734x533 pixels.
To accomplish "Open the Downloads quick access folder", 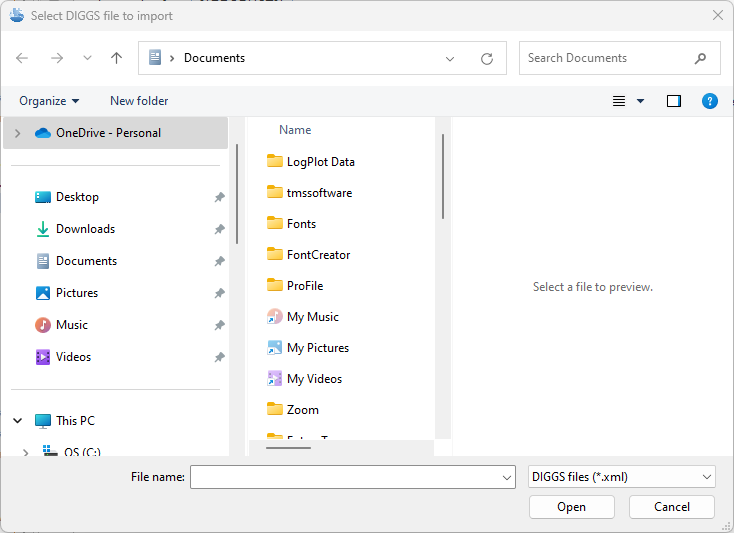I will [x=85, y=229].
